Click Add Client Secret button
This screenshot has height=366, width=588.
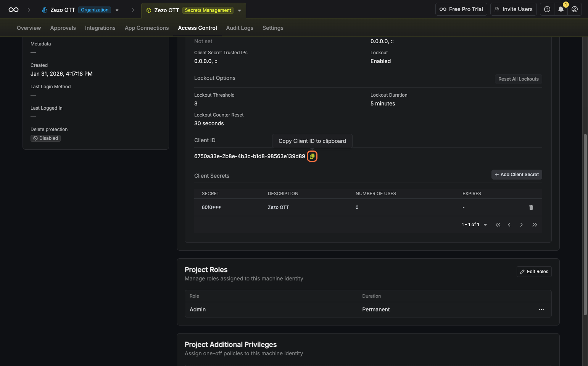click(x=517, y=175)
